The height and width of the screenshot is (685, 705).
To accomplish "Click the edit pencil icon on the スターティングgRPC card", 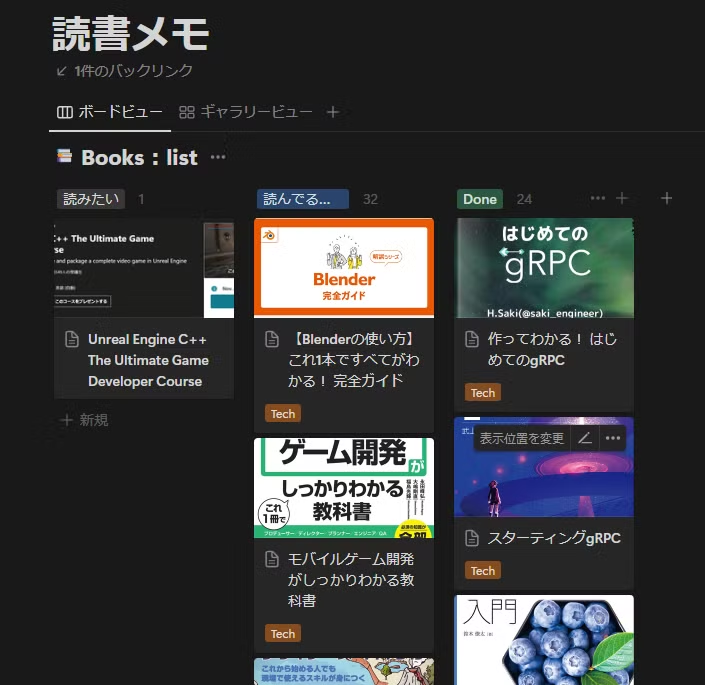I will point(585,438).
